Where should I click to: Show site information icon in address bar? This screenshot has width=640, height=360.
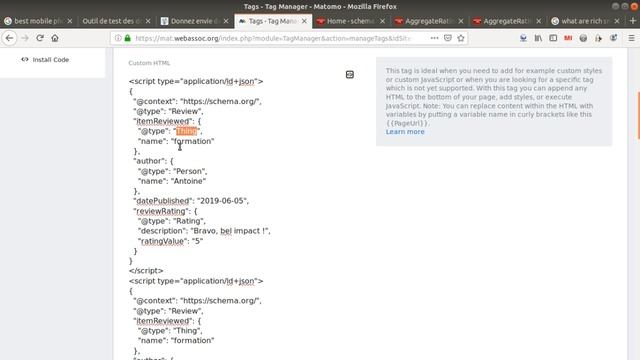pos(118,38)
